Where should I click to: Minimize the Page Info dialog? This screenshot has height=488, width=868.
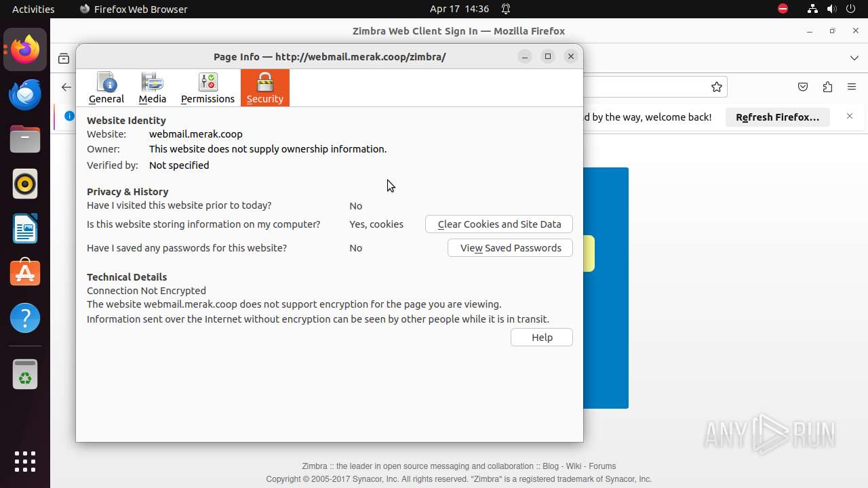coord(525,56)
